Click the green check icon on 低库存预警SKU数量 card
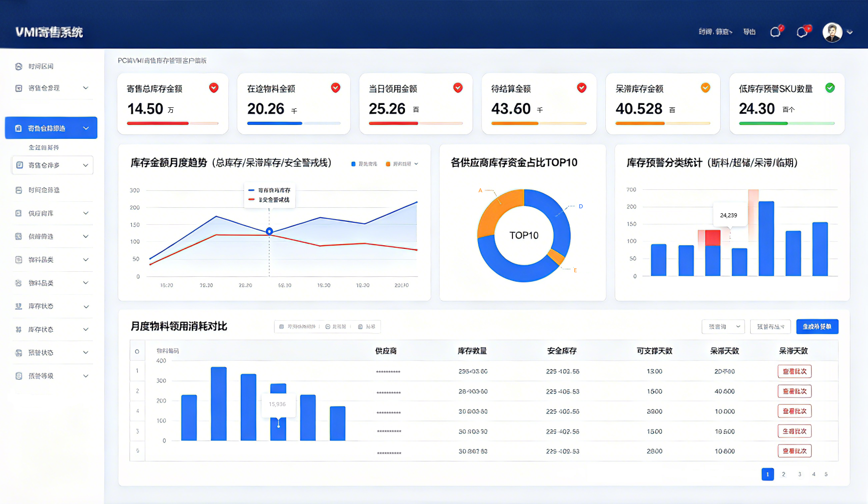The width and height of the screenshot is (868, 504). [830, 88]
